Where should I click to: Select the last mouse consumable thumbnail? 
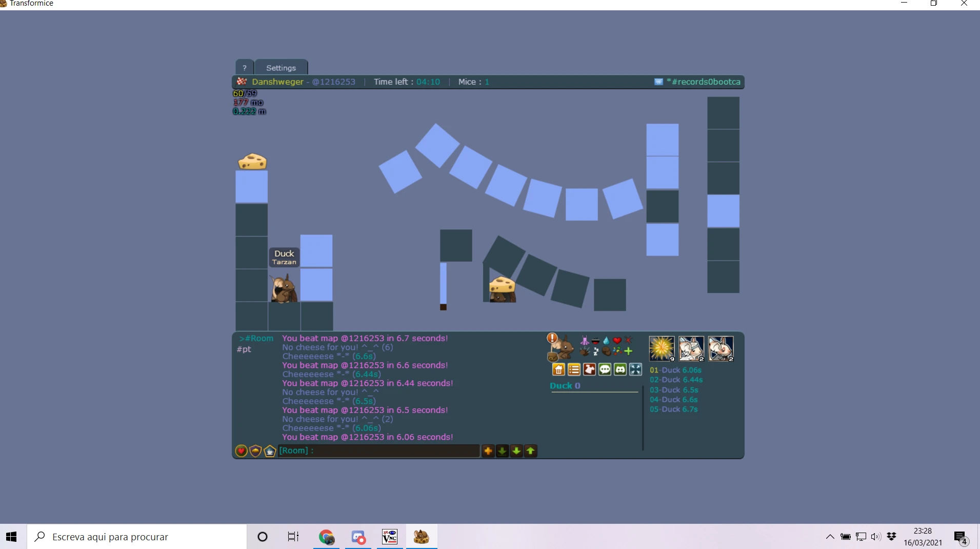tap(721, 349)
